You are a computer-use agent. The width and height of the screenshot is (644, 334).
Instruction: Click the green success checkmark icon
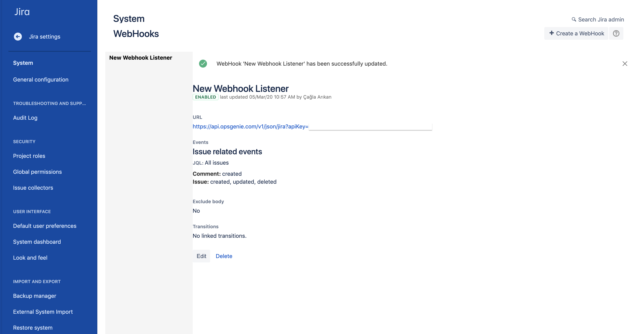[203, 63]
